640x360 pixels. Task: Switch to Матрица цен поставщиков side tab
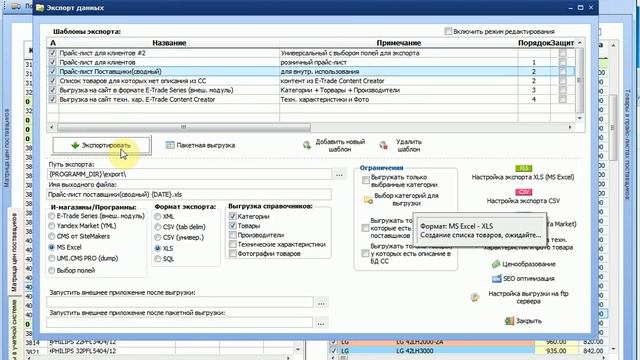14,252
